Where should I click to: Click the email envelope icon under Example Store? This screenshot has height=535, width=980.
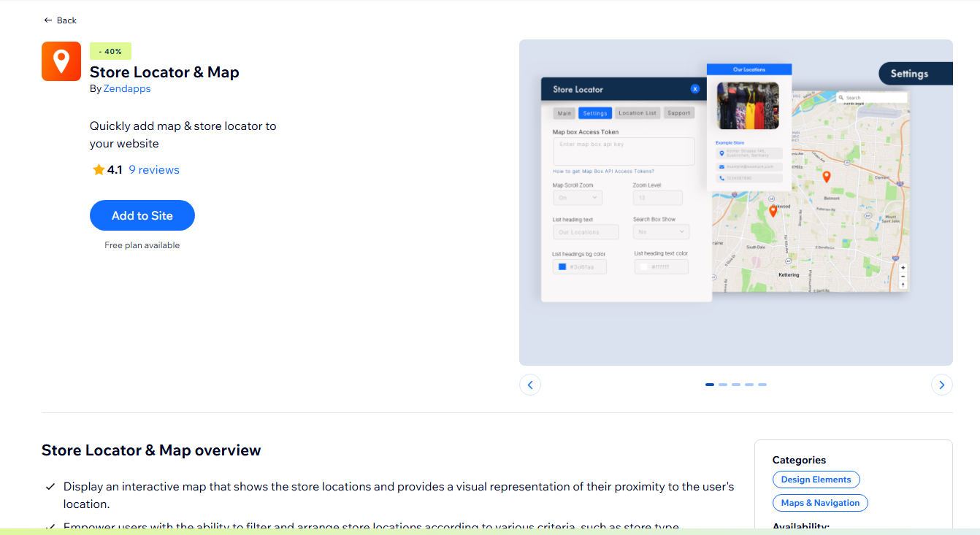coord(721,167)
